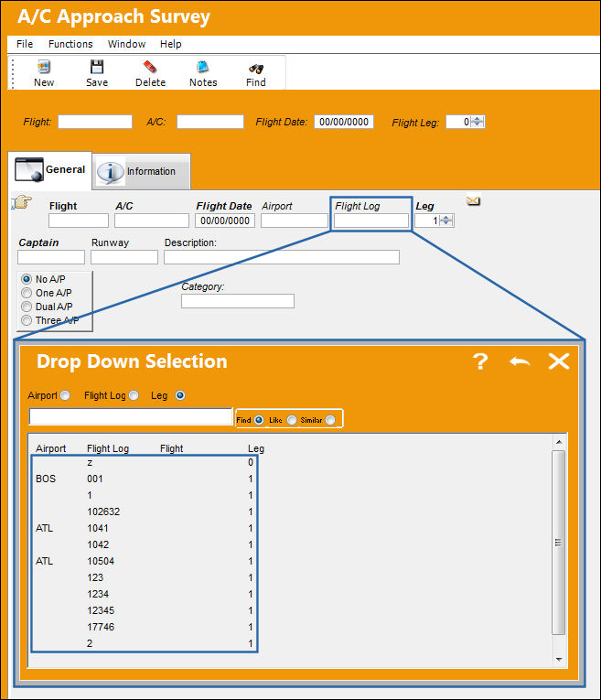601x700 pixels.
Task: Select the flight log 123 row
Action: [x=145, y=577]
